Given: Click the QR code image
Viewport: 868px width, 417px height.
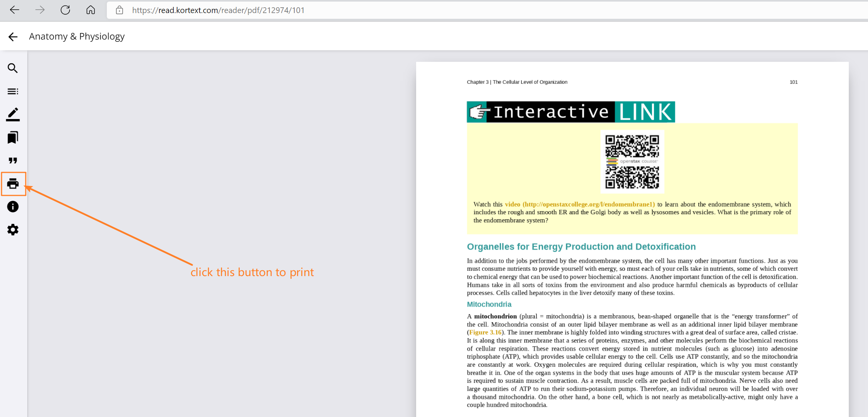Looking at the screenshot, I should 632,162.
